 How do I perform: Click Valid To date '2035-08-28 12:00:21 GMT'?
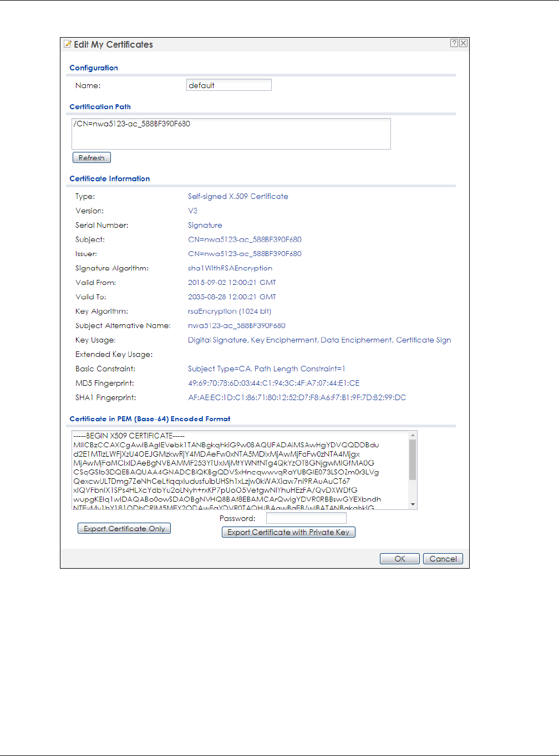point(232,297)
